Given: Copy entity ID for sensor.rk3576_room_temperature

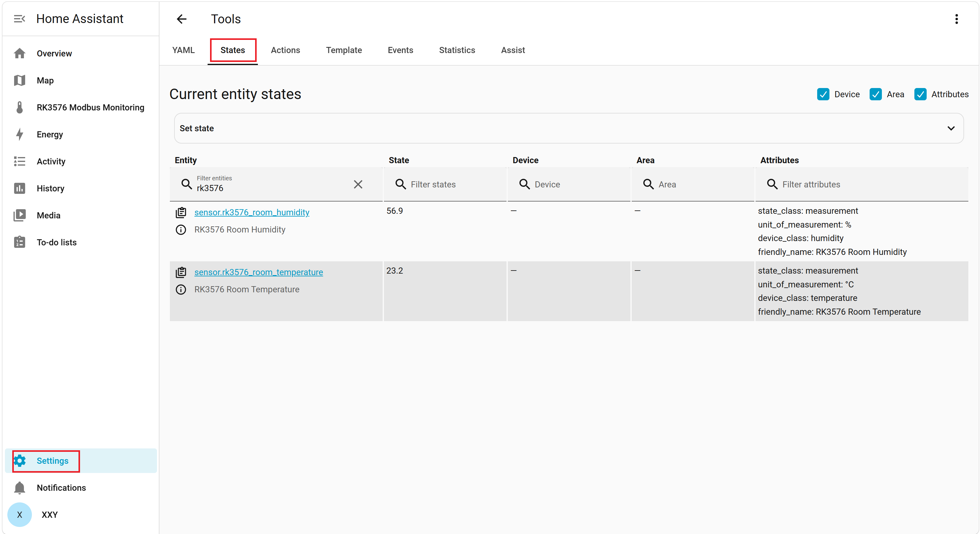Looking at the screenshot, I should pos(181,272).
